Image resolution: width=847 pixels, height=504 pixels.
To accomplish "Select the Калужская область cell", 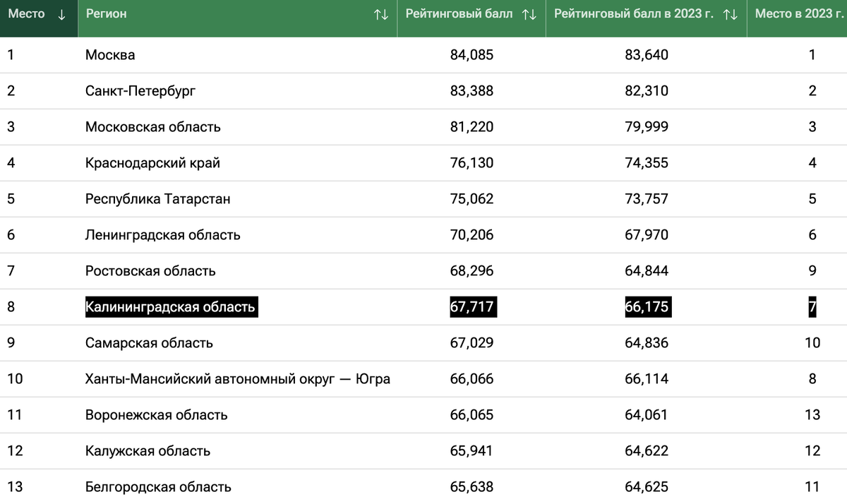I will click(x=148, y=451).
